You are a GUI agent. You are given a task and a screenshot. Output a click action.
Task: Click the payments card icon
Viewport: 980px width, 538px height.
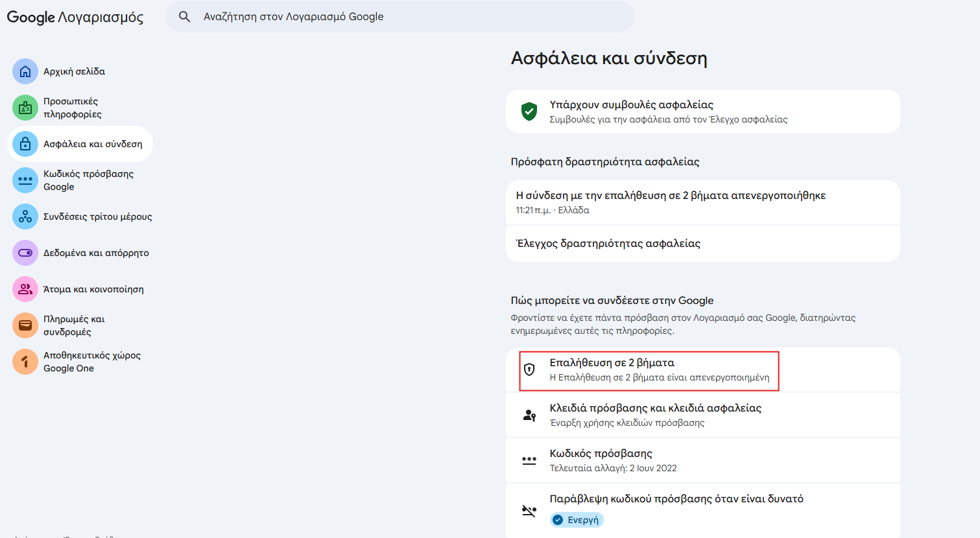click(x=25, y=325)
